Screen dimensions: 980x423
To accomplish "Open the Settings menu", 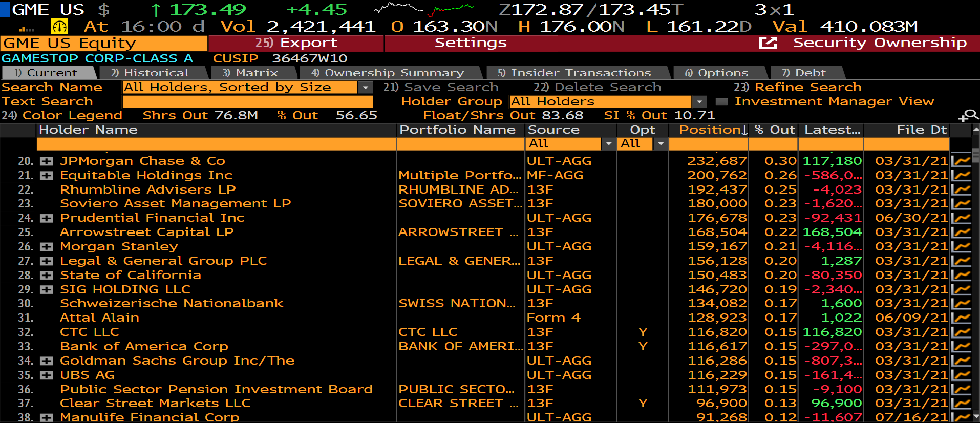I will tap(471, 43).
